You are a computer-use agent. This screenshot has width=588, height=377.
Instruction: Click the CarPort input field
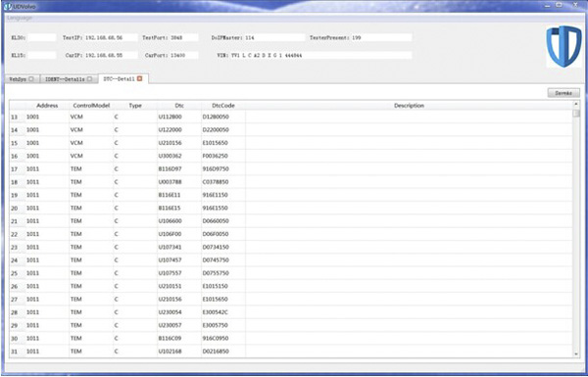pyautogui.click(x=184, y=55)
